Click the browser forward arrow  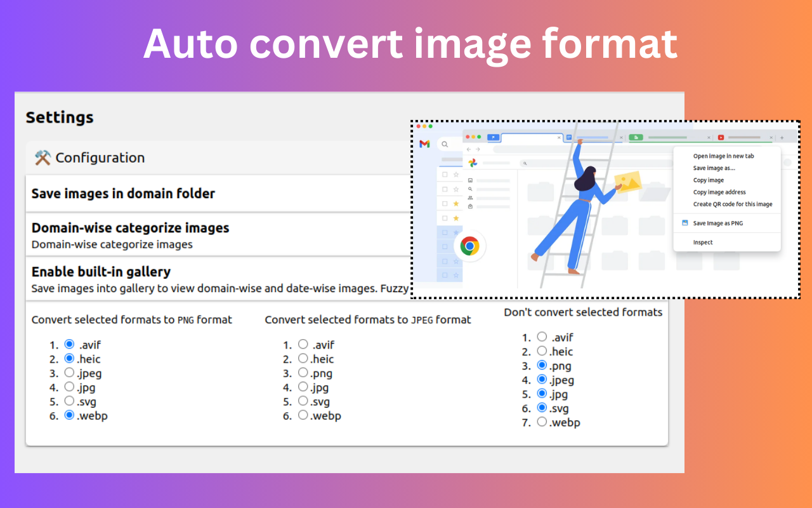(x=478, y=149)
